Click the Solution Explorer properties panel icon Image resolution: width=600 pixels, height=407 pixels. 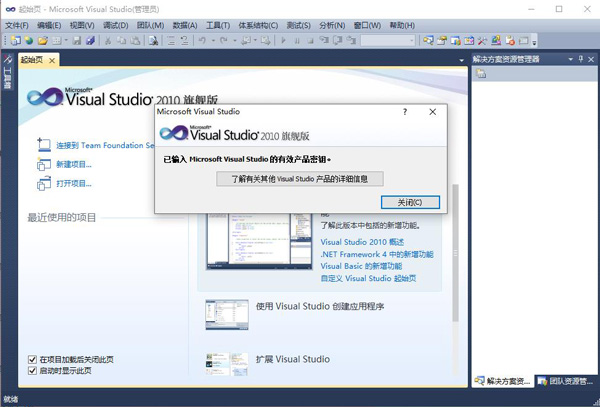(x=481, y=73)
